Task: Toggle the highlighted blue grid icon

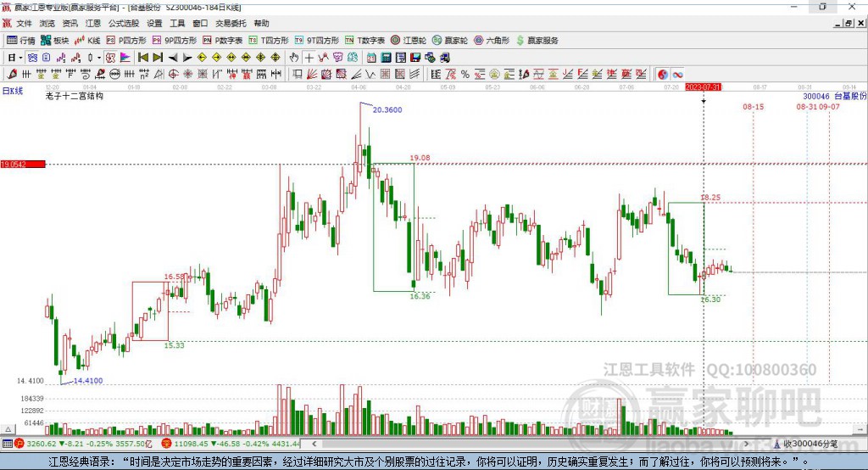Action: pos(33,57)
